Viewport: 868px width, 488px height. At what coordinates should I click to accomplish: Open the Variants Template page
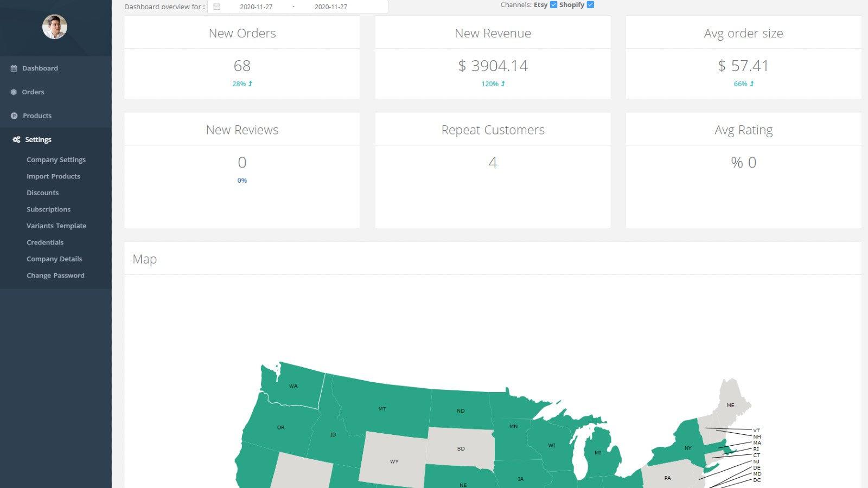pos(56,226)
